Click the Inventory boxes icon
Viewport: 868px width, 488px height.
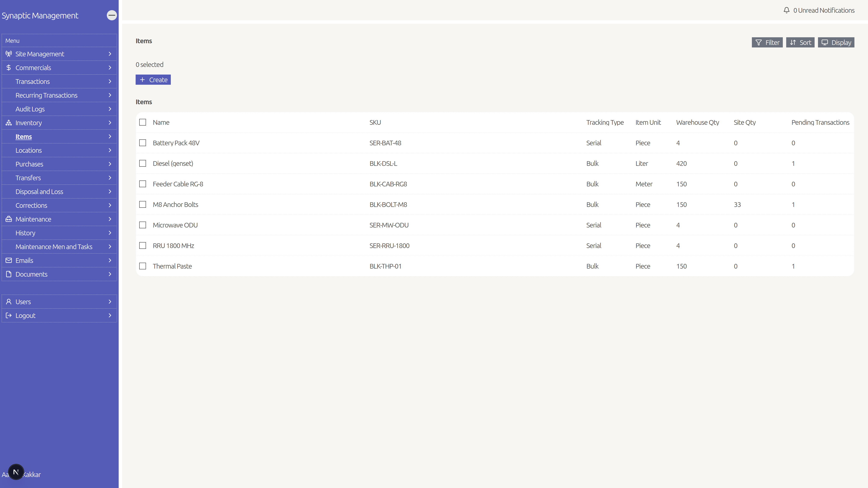(9, 123)
